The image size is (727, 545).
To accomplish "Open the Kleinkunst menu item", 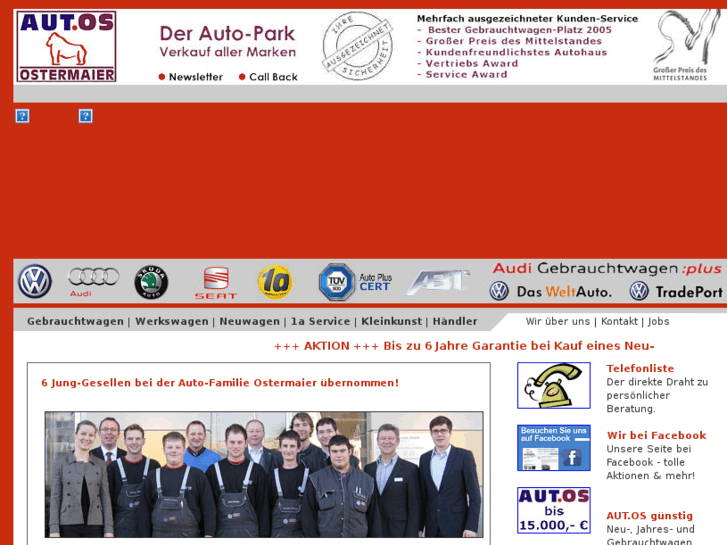I will point(391,321).
